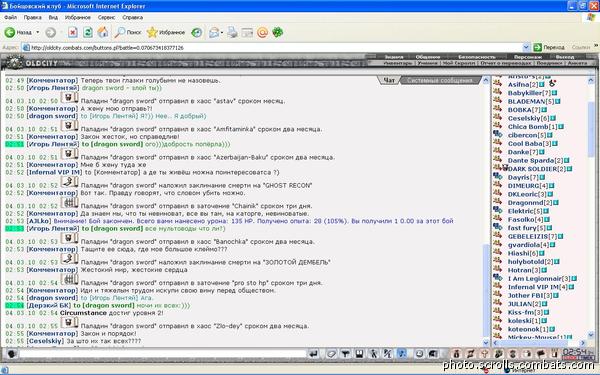Viewport: 600px width, 375px height.
Task: Click the Выход link
Action: [x=565, y=57]
